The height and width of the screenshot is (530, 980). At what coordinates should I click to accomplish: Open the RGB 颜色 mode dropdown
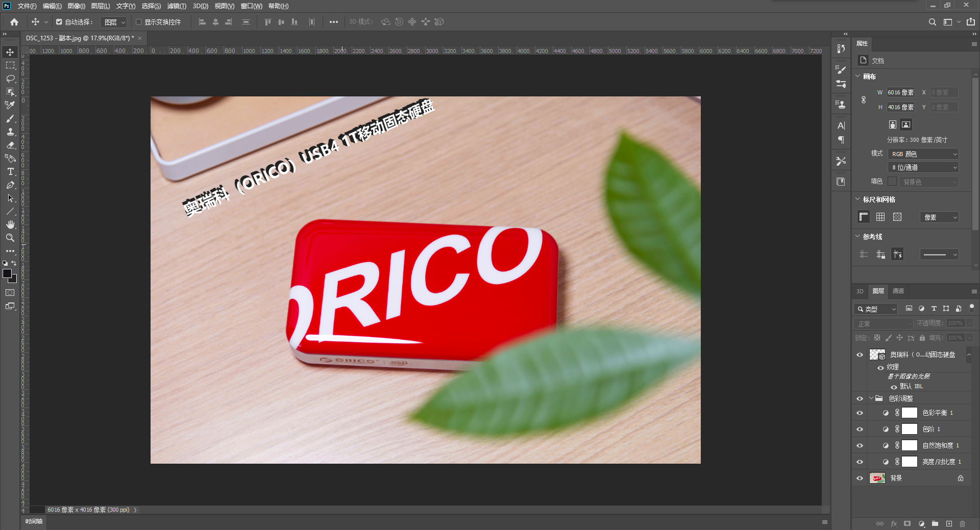pos(924,154)
